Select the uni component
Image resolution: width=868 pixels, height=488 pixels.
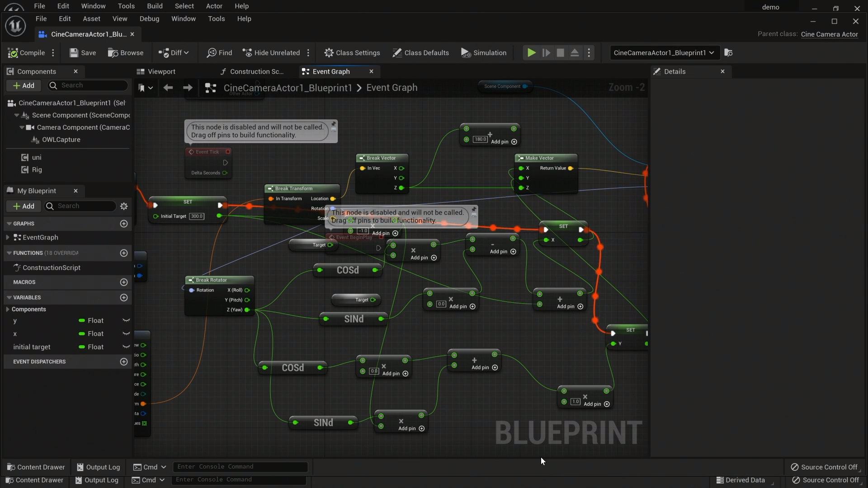(x=37, y=157)
